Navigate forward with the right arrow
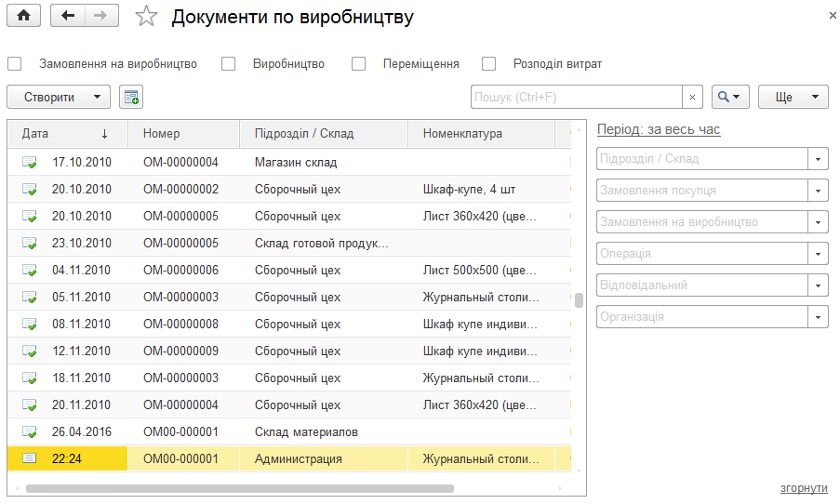The width and height of the screenshot is (840, 504). click(101, 16)
